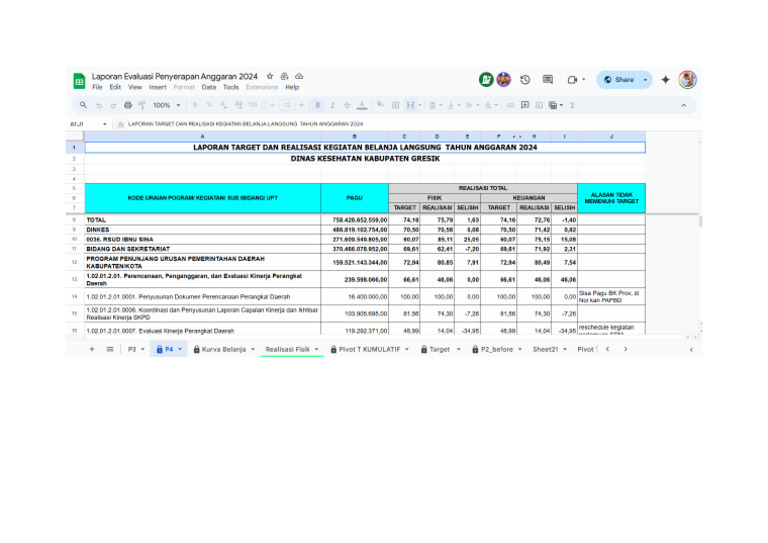
Task: Click the paint format roller icon
Action: (x=141, y=105)
